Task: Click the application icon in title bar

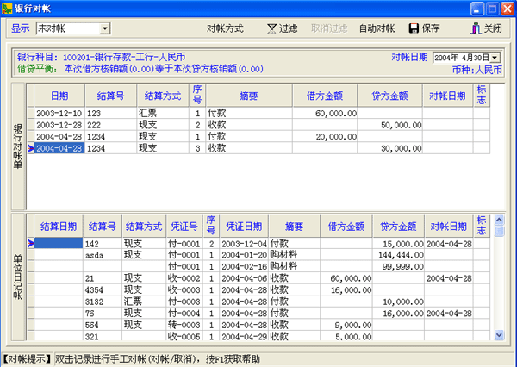Action: [7, 8]
